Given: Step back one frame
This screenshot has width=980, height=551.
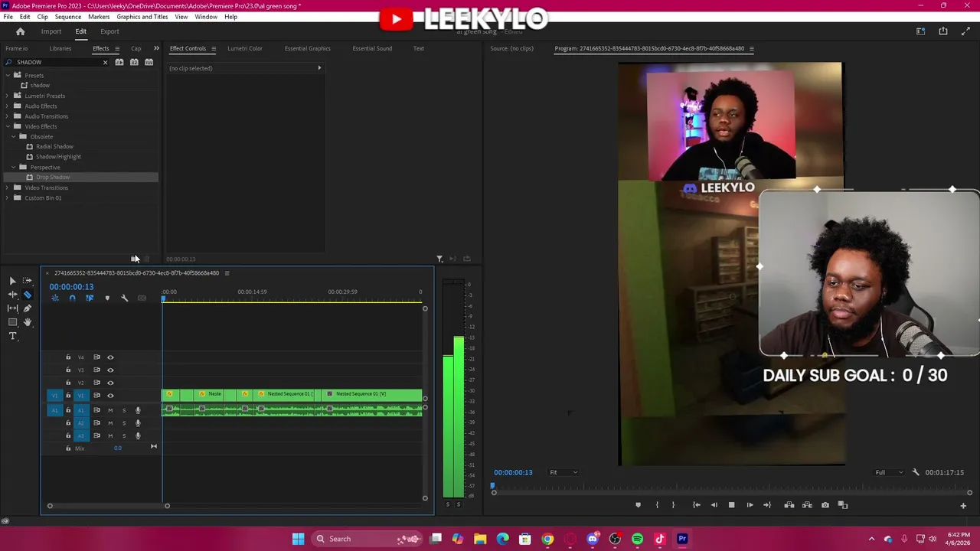Looking at the screenshot, I should coord(714,505).
